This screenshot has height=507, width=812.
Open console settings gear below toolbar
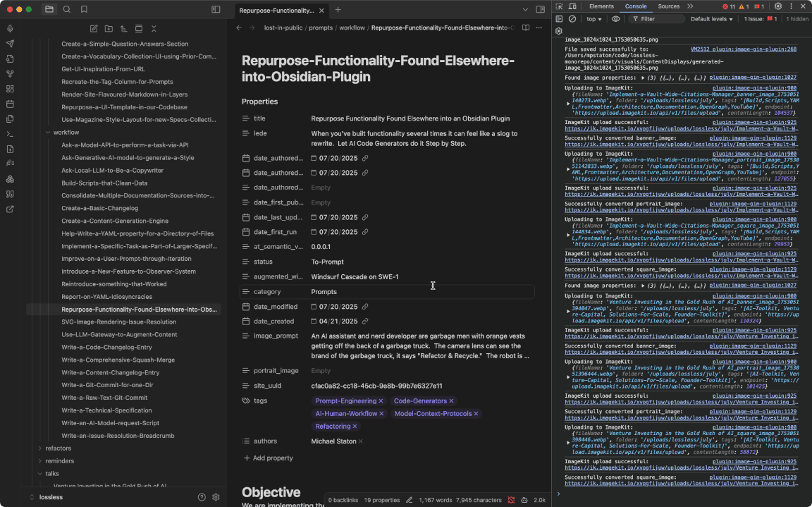[x=559, y=31]
